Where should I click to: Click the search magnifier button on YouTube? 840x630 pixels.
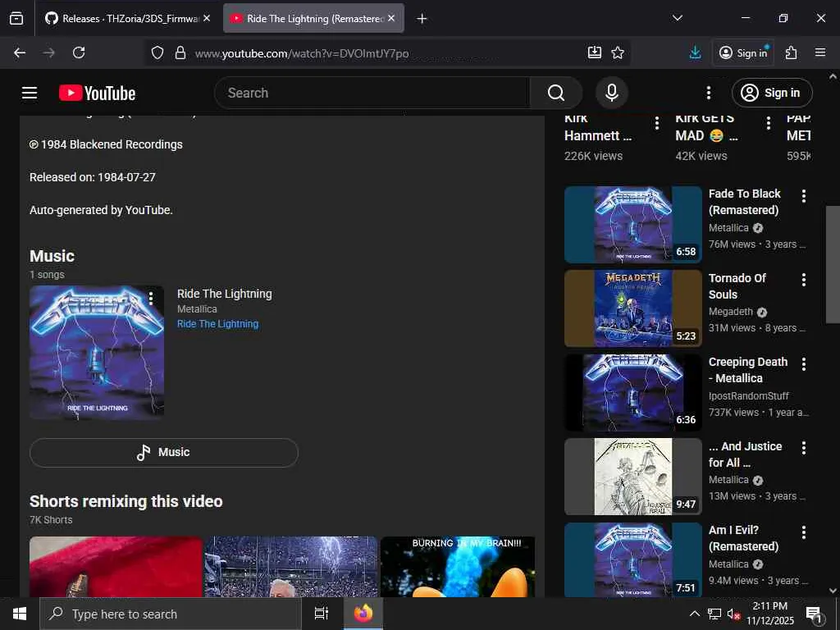pyautogui.click(x=556, y=94)
